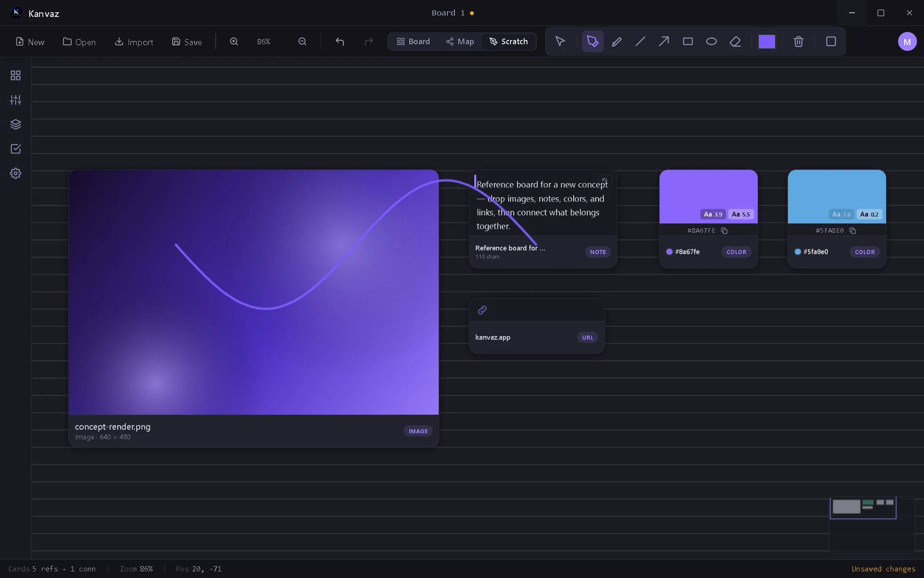Image resolution: width=924 pixels, height=578 pixels.
Task: Click the Open button
Action: (79, 42)
